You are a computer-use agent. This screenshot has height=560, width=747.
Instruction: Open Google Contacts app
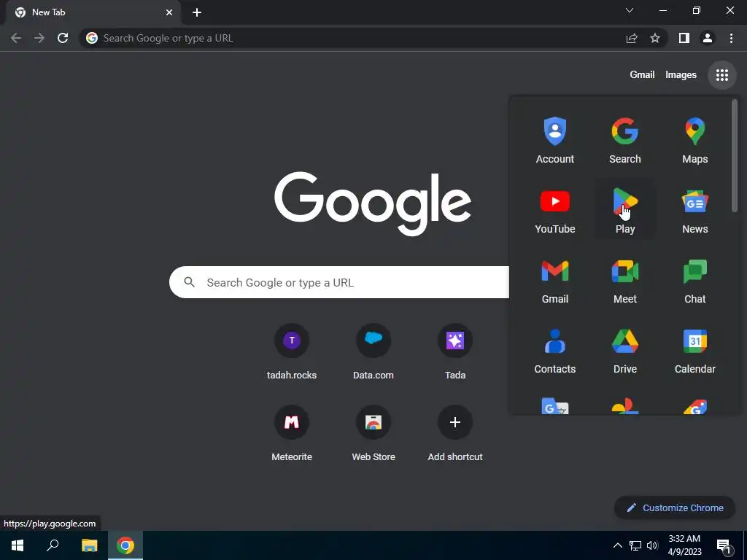tap(554, 351)
